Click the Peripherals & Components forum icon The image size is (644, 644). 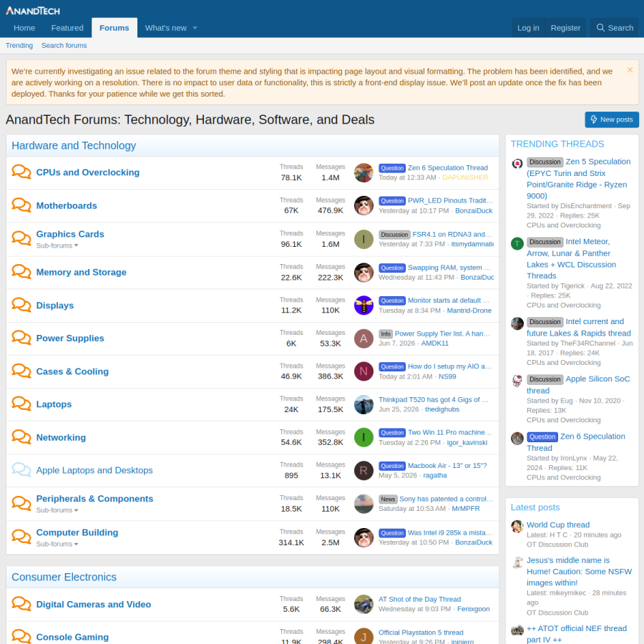[21, 504]
